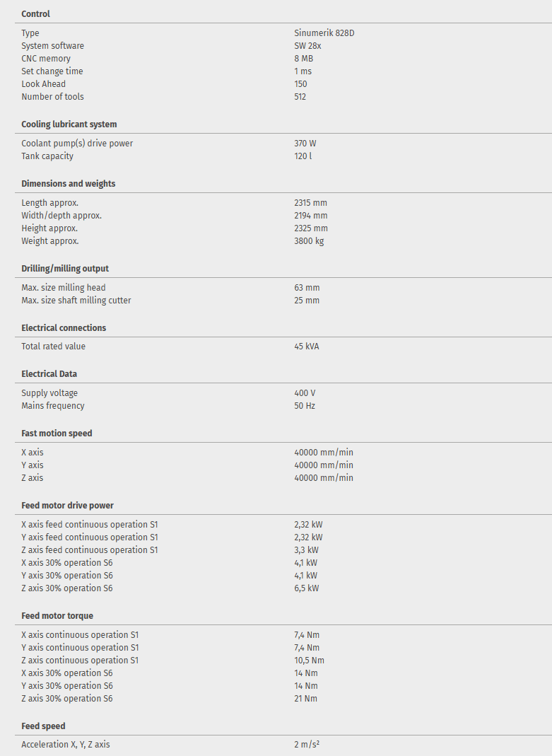
Task: Click the Fast motion speed heading
Action: pos(57,434)
